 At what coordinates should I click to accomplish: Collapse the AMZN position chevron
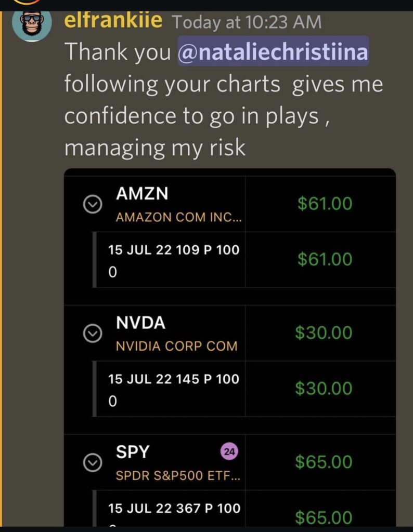click(x=93, y=206)
